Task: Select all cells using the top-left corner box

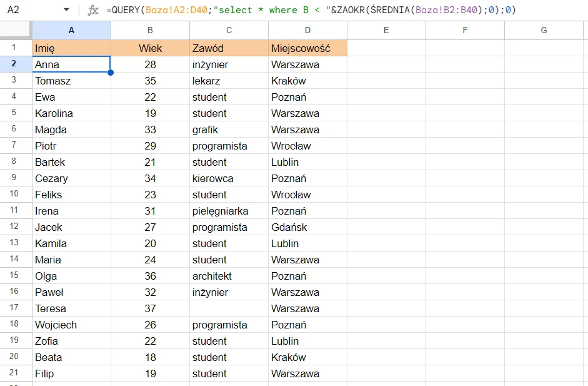Action: (x=16, y=30)
